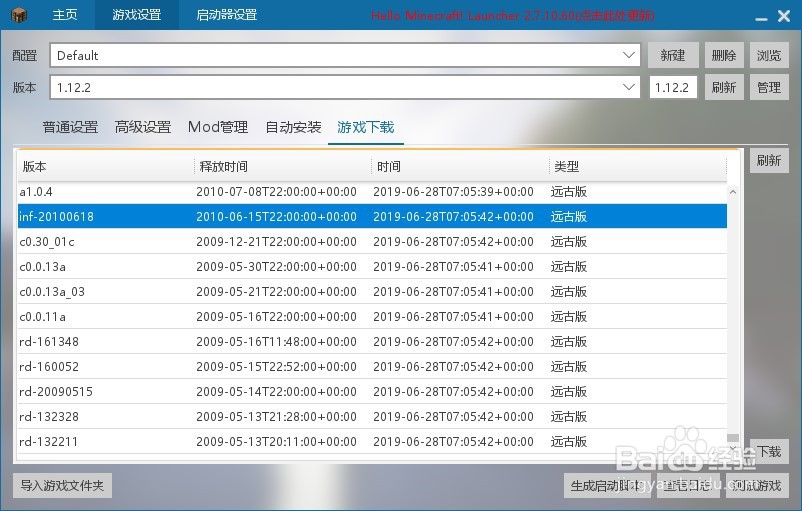Click release time 2009-12-21T22:00:00+00:00
Image resolution: width=802 pixels, height=511 pixels.
pyautogui.click(x=276, y=241)
